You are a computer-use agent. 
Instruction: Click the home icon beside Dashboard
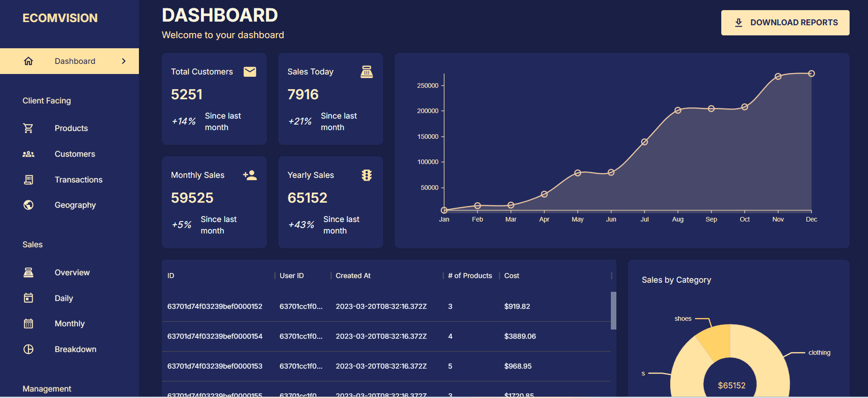[x=29, y=61]
